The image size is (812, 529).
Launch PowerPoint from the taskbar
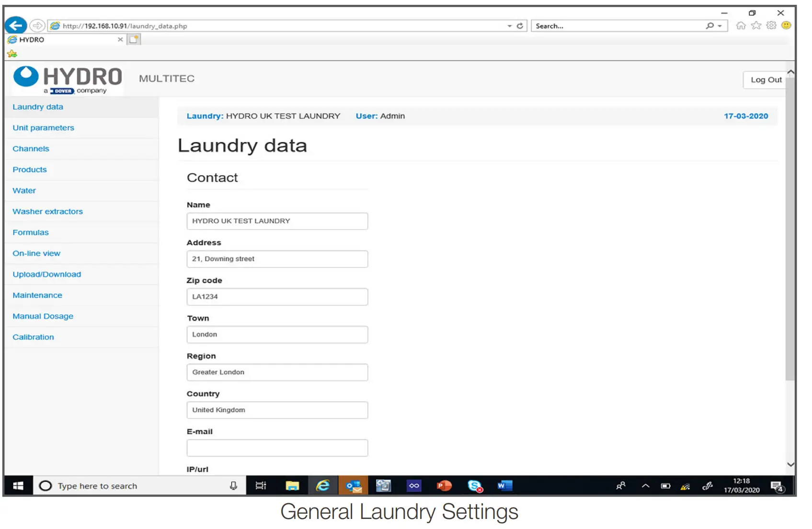444,486
